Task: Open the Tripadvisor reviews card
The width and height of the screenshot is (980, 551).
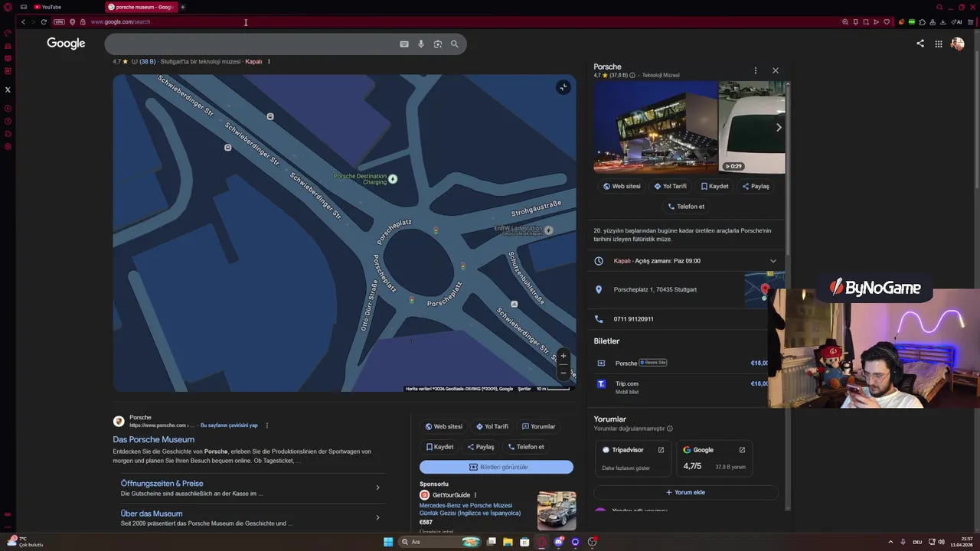Action: coord(633,458)
